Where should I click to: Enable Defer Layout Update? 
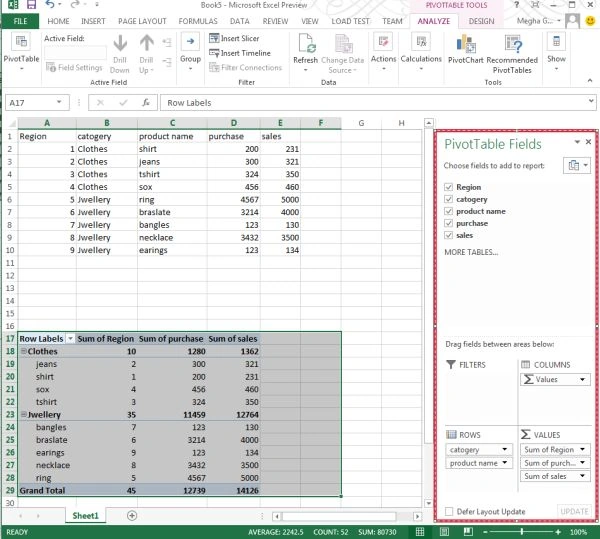(449, 511)
